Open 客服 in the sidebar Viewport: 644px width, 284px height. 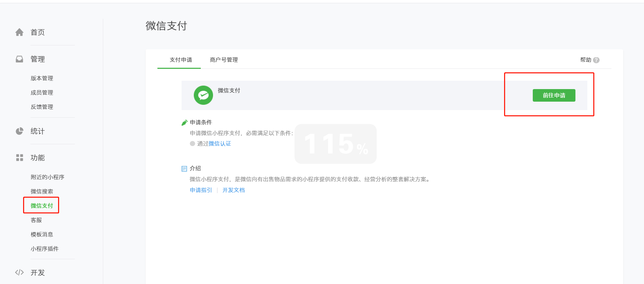(x=36, y=220)
